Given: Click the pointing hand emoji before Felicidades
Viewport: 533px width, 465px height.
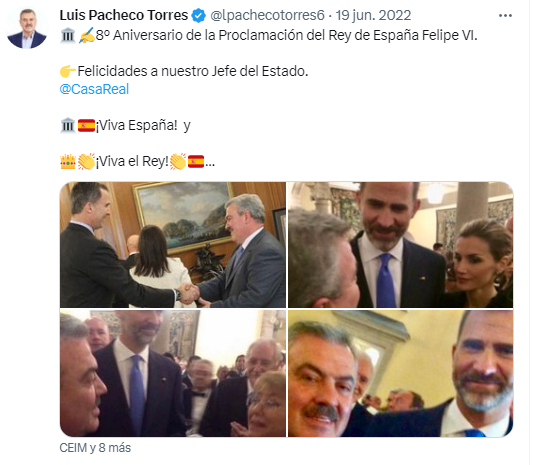Looking at the screenshot, I should tap(68, 72).
